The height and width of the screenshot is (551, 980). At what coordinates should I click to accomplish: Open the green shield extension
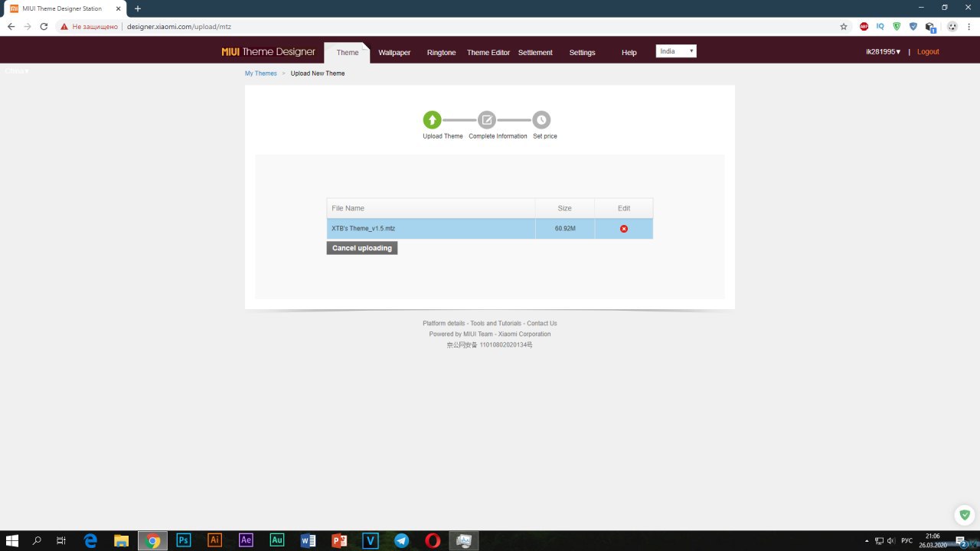click(897, 26)
